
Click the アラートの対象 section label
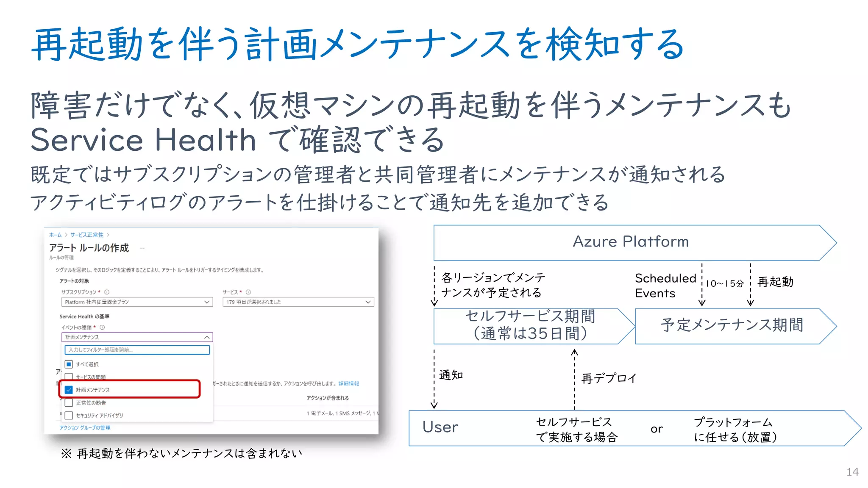[74, 281]
